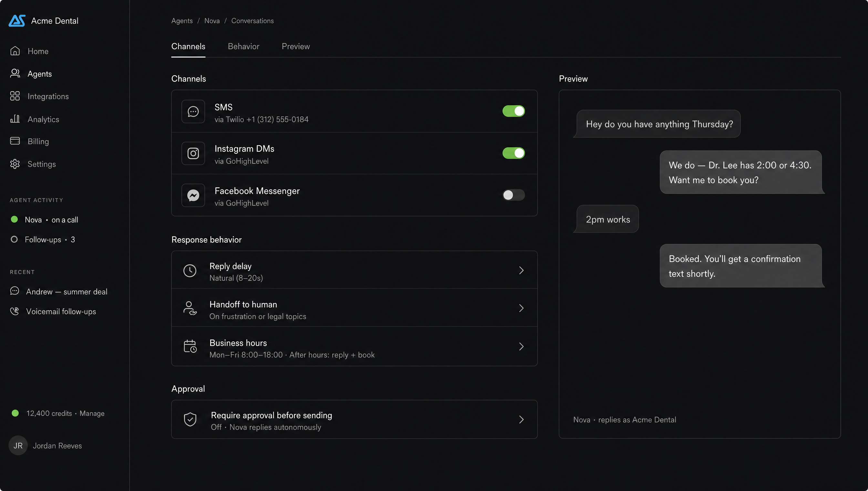Click the Manage credits link
The image size is (868, 491).
point(92,413)
